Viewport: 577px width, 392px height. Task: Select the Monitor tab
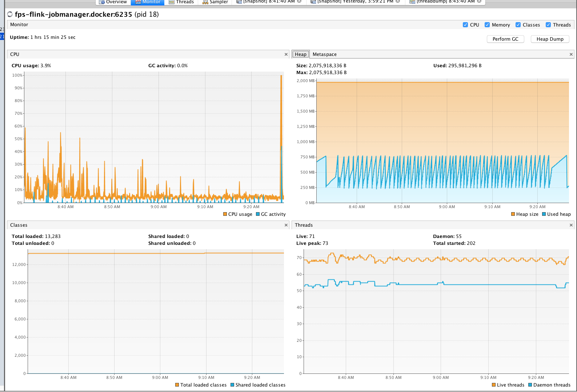pyautogui.click(x=148, y=2)
